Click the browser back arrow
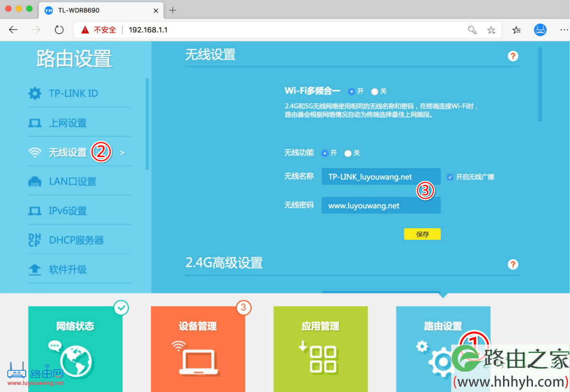 tap(13, 30)
